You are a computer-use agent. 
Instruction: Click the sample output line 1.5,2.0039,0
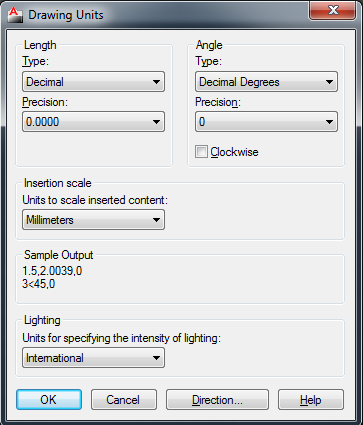click(x=52, y=271)
